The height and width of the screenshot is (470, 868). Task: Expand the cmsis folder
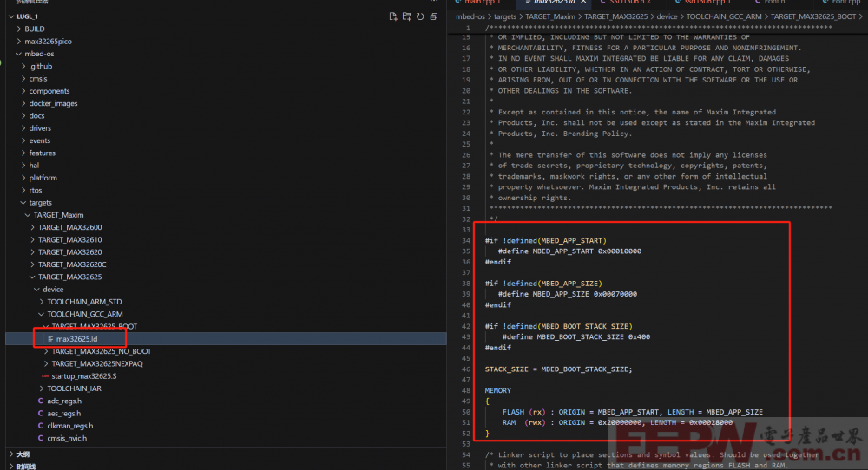[23, 79]
